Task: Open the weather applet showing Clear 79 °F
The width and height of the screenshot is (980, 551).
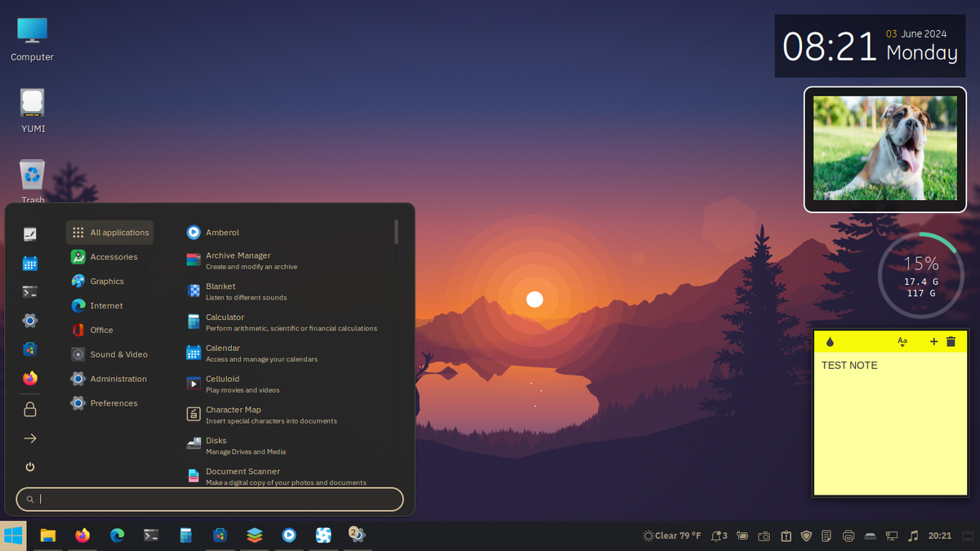Action: click(672, 535)
